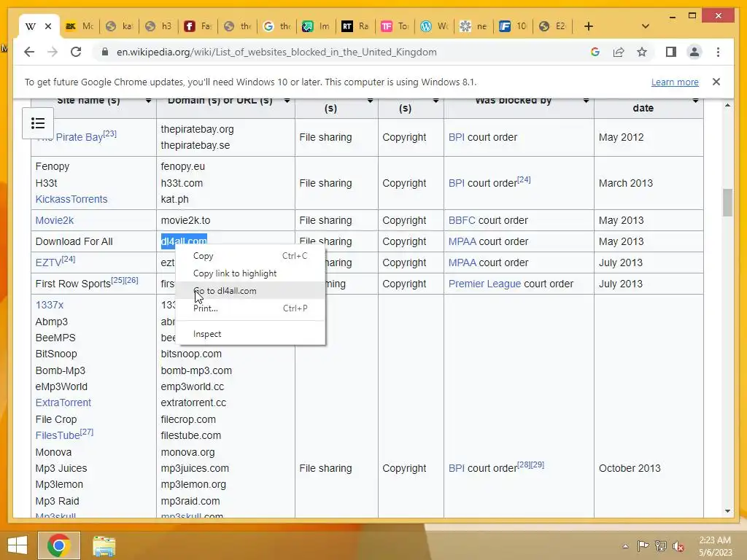747x560 pixels.
Task: Go back with the browser back arrow
Action: [x=29, y=52]
